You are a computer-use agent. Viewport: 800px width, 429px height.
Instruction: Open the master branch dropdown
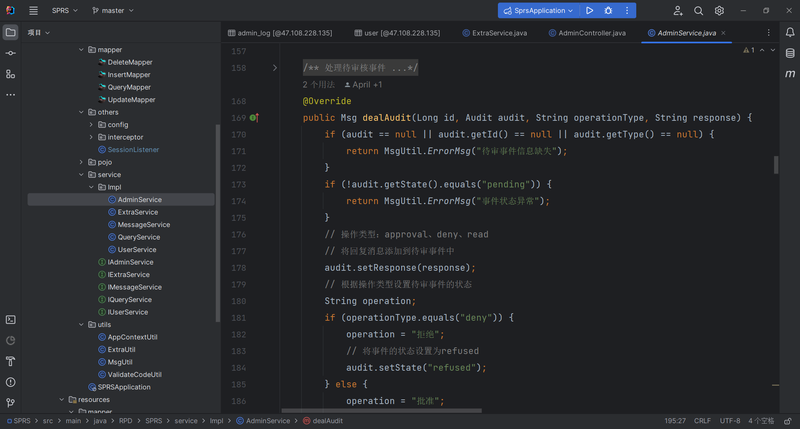(113, 10)
